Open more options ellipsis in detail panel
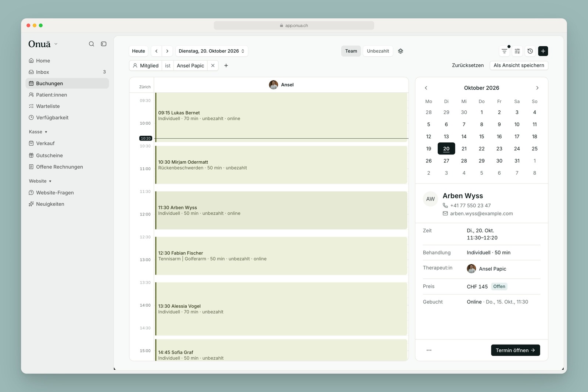This screenshot has width=588, height=392. click(429, 350)
